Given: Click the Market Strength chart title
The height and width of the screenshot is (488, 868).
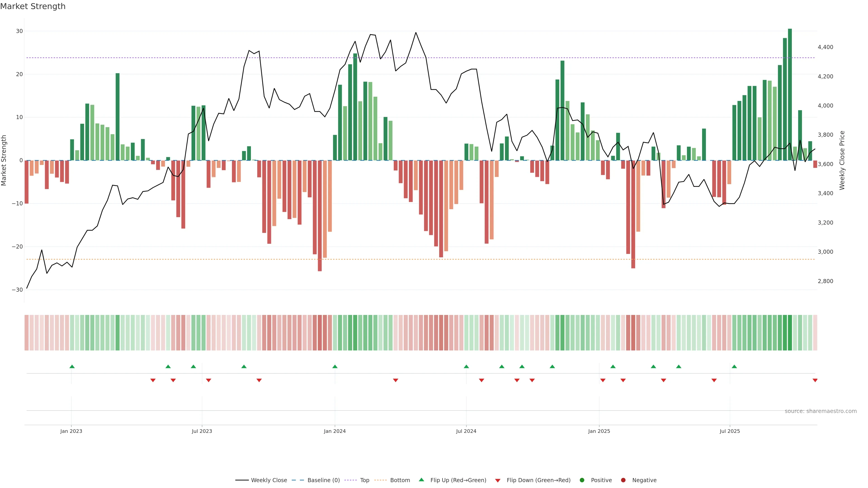Looking at the screenshot, I should [x=33, y=6].
